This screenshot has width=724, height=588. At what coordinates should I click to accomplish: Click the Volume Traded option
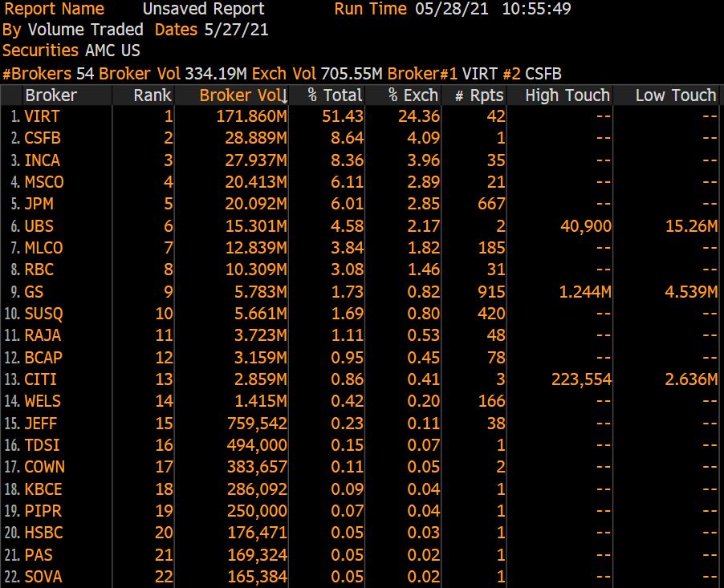click(x=85, y=30)
